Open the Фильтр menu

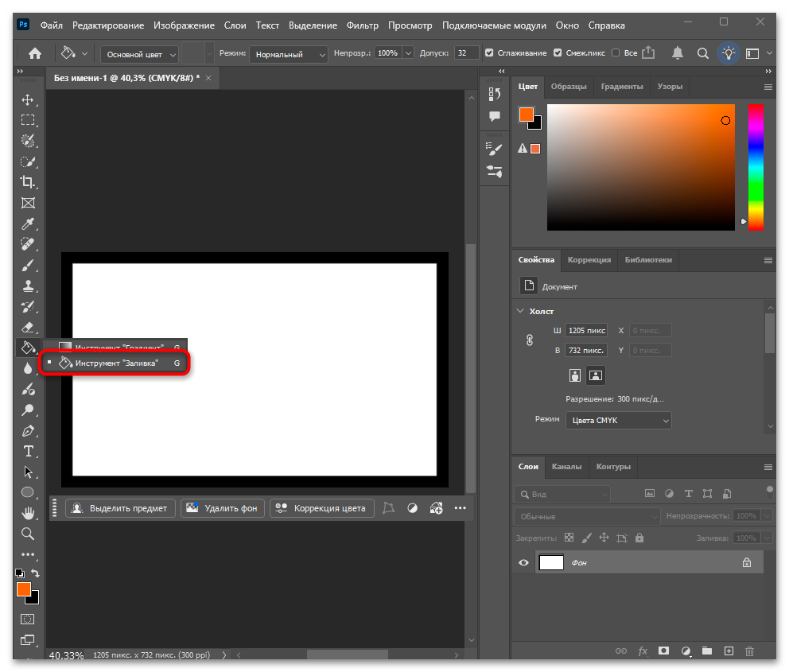click(363, 25)
